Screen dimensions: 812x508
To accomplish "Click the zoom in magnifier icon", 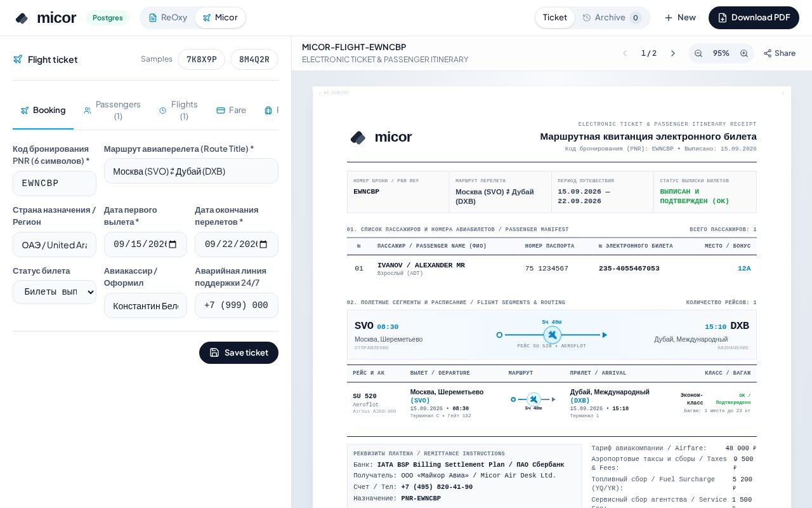I will point(744,53).
